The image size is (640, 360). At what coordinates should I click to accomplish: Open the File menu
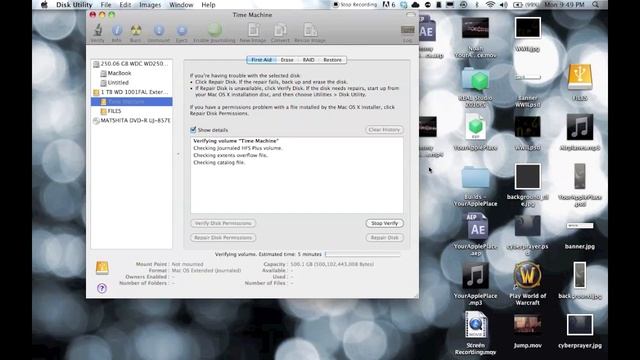click(106, 5)
